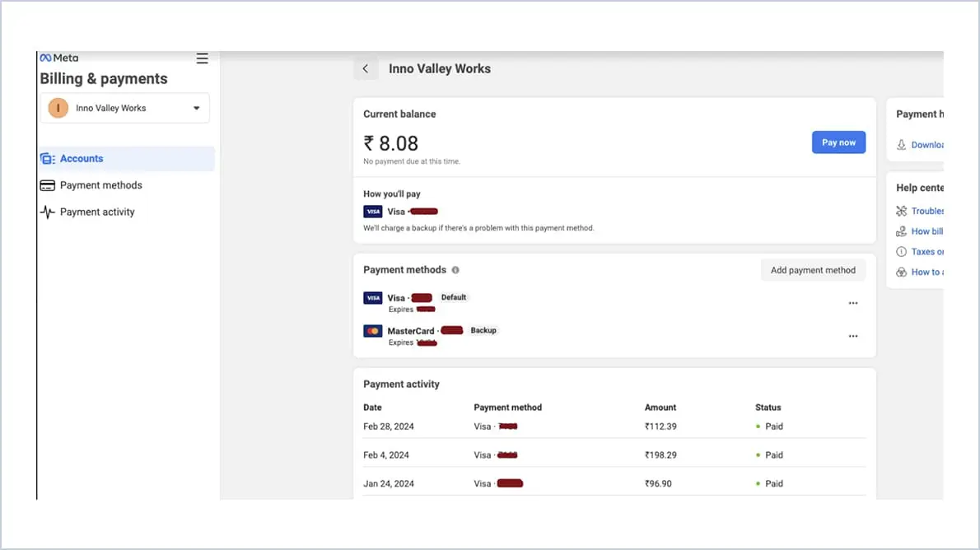Click the ₹112.39 amount
The image size is (980, 550).
click(x=660, y=426)
